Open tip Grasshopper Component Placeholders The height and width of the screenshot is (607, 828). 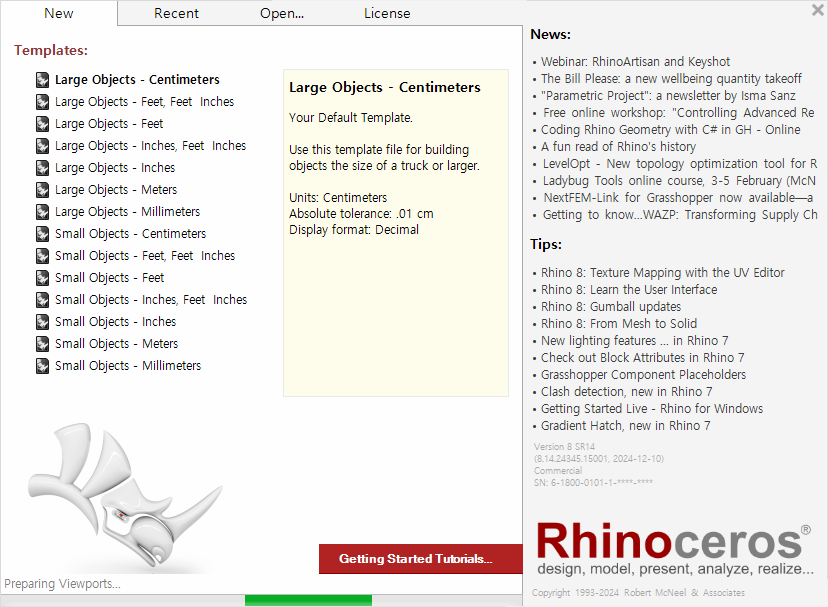[x=644, y=375]
